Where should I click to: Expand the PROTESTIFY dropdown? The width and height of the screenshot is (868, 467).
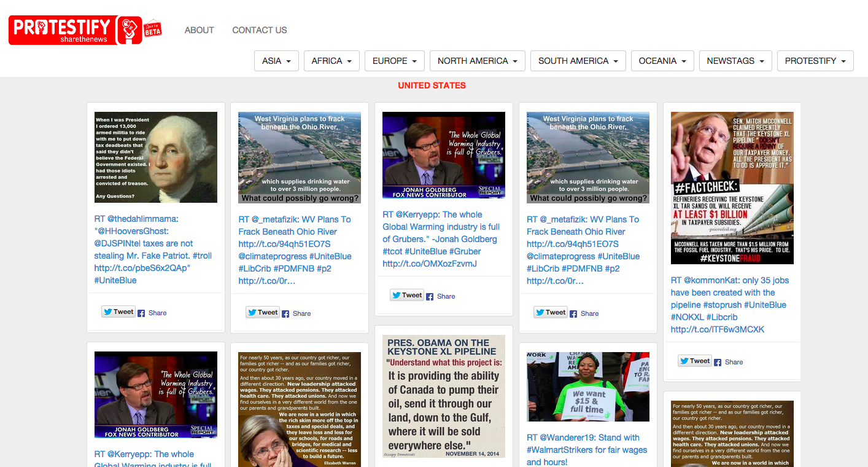coord(815,61)
